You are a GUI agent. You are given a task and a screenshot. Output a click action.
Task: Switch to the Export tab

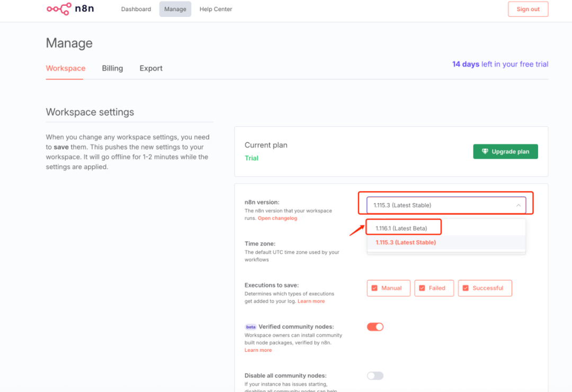pos(151,68)
